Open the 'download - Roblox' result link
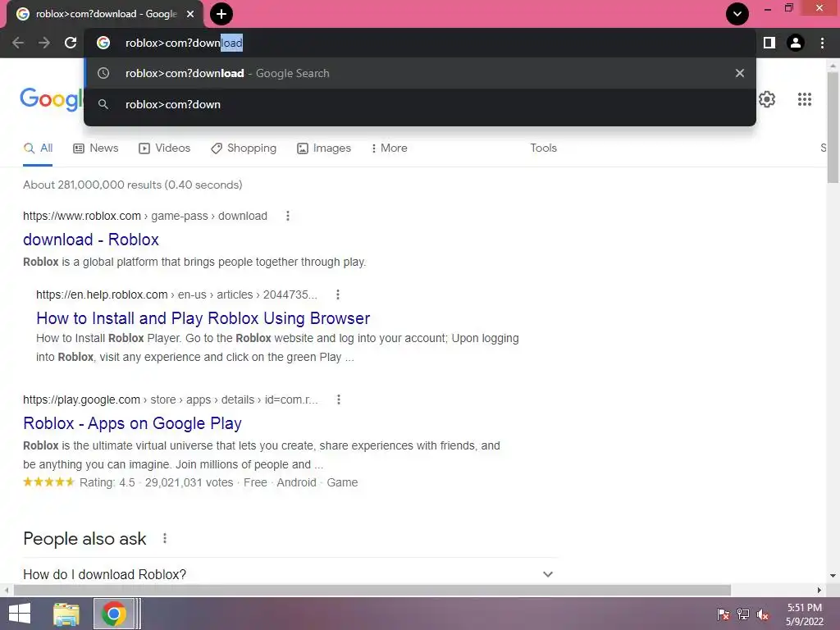 [x=90, y=240]
